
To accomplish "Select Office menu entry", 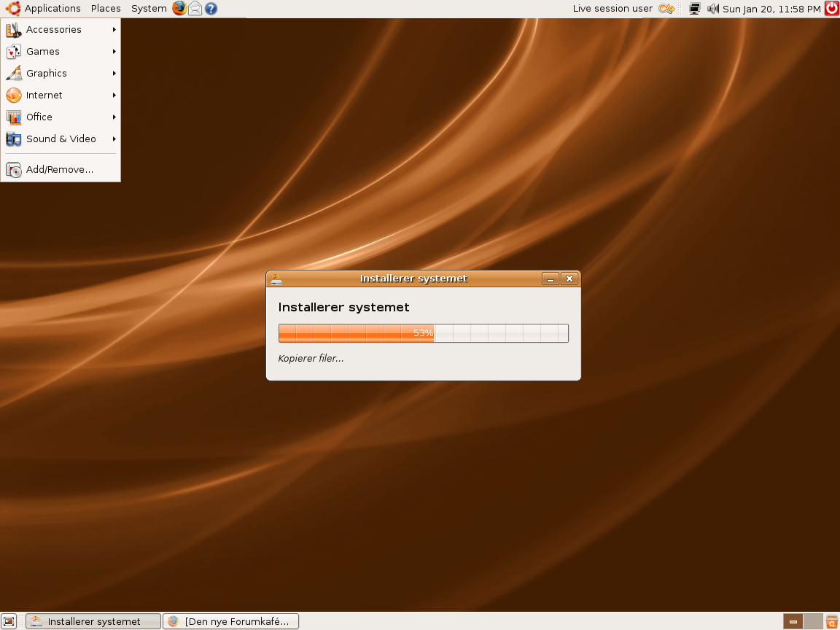I will click(61, 117).
